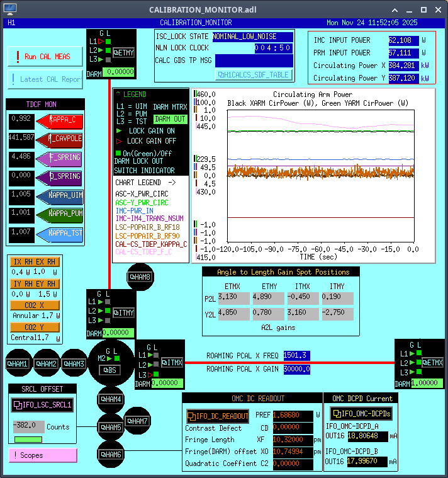Open the HAM6 chamber display
Screen dimensions: 448x478
111,454
